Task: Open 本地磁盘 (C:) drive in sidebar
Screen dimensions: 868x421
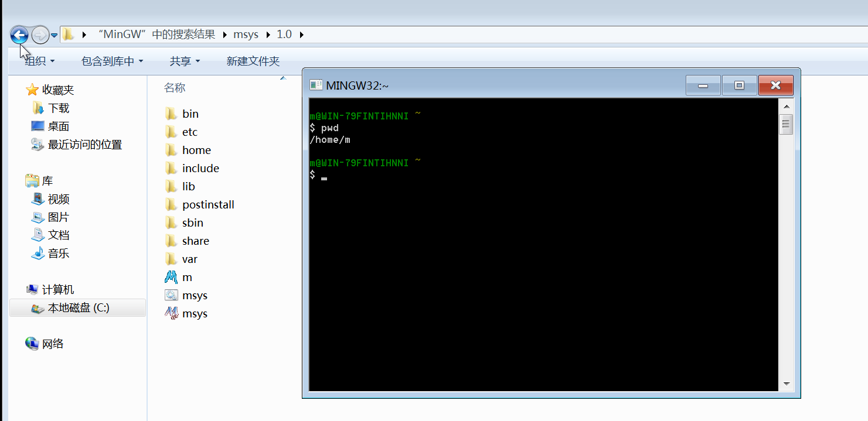Action: (x=78, y=308)
